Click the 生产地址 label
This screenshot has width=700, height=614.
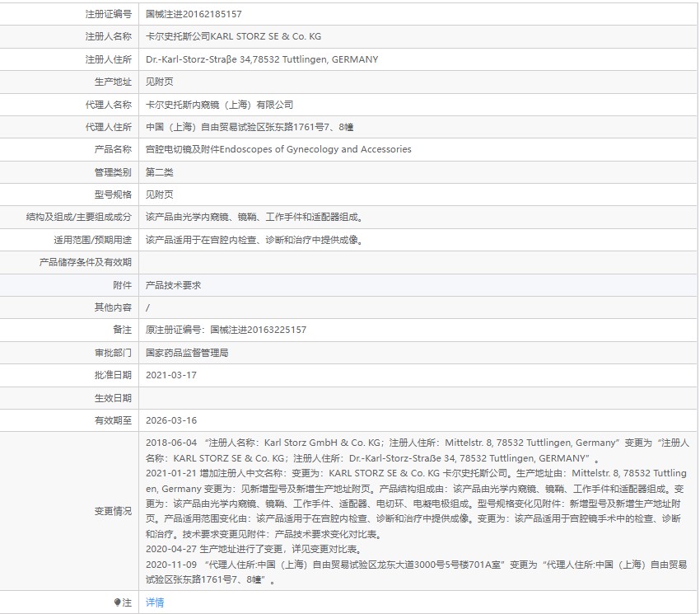click(113, 82)
